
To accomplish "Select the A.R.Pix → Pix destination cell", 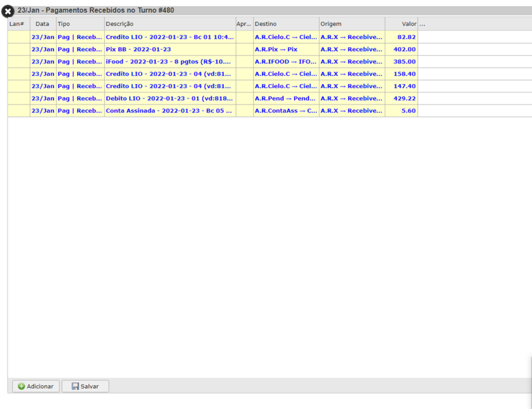I will (x=286, y=49).
